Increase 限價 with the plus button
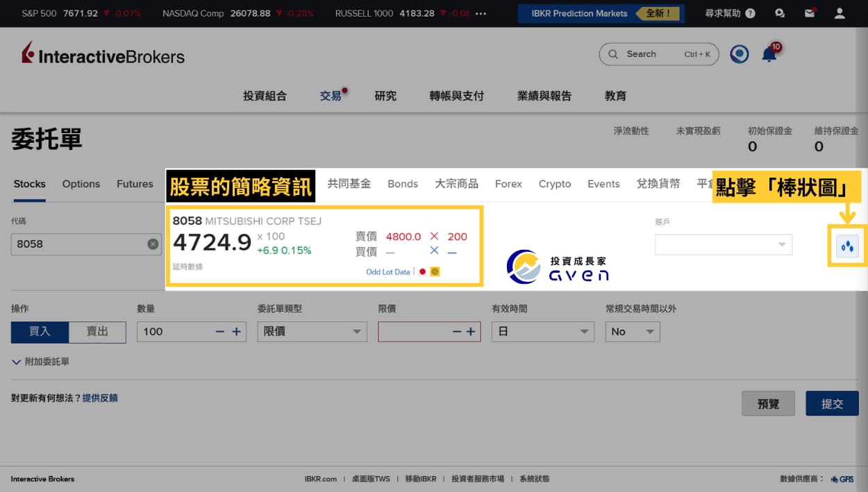The width and height of the screenshot is (868, 492). (x=471, y=332)
